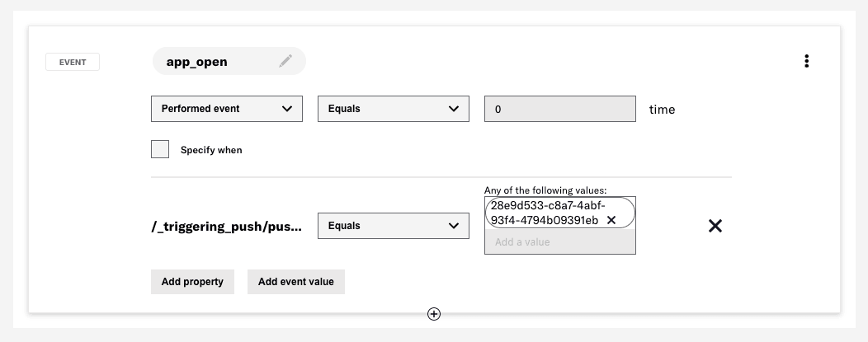Screen dimensions: 868x342
Task: Focus the count field showing 0
Action: pos(559,109)
